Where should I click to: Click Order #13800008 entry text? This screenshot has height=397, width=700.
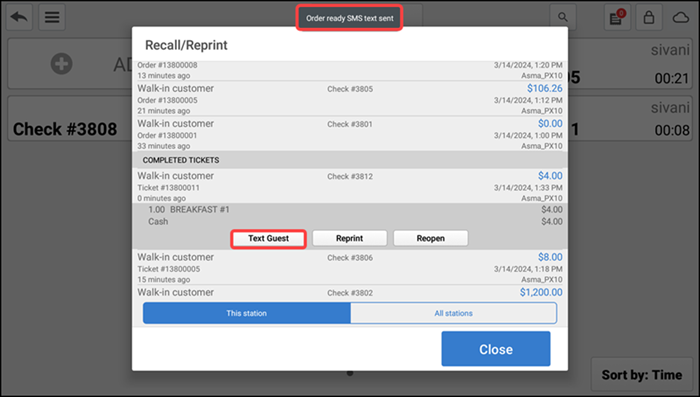pos(167,65)
